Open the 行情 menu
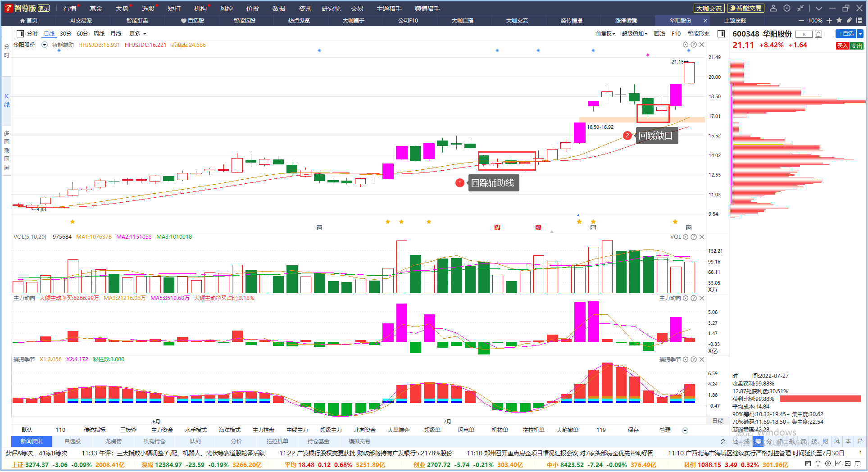The height and width of the screenshot is (472, 868). tap(70, 9)
